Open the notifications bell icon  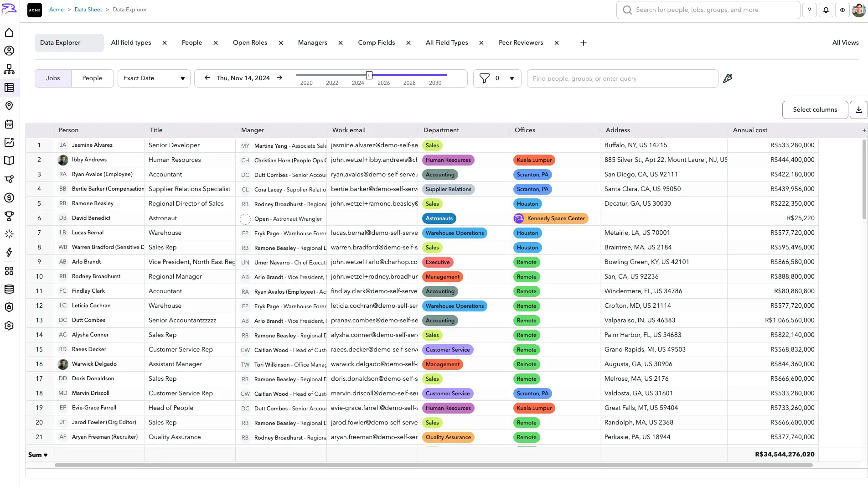coord(826,10)
